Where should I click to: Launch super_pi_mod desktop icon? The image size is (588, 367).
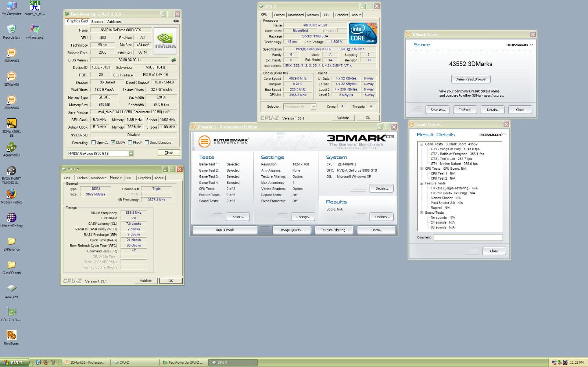(x=35, y=8)
